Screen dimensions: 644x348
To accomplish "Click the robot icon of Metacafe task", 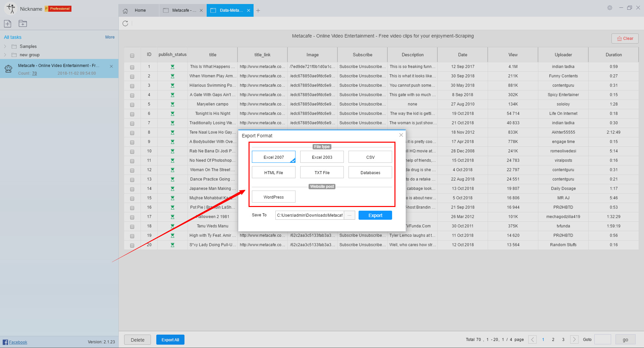I will coord(8,69).
